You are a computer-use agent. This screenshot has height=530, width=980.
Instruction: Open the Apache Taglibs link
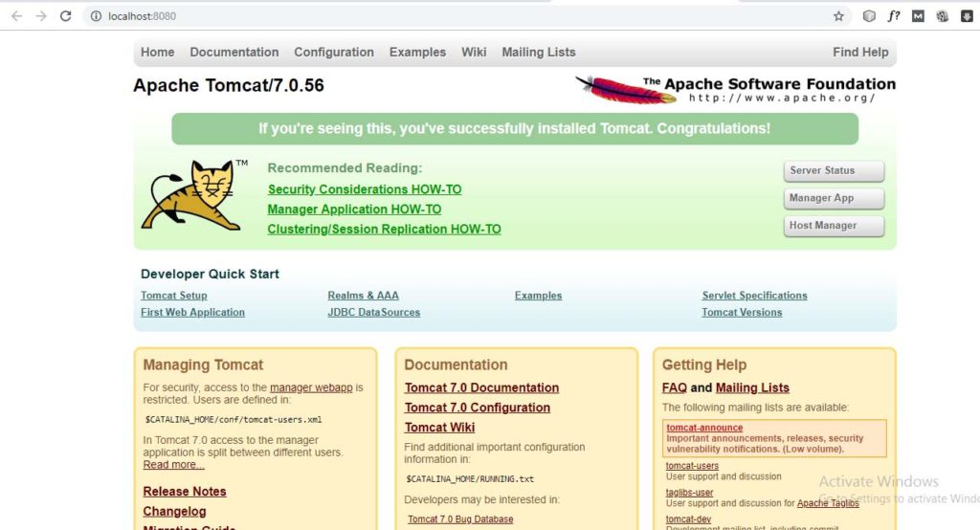828,504
